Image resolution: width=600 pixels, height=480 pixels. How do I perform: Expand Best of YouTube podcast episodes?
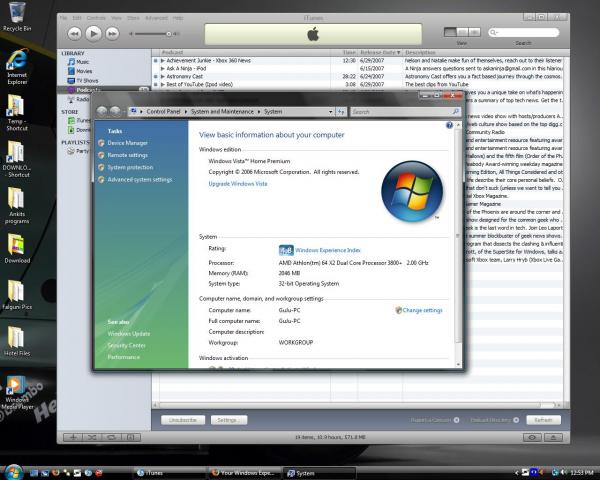163,84
